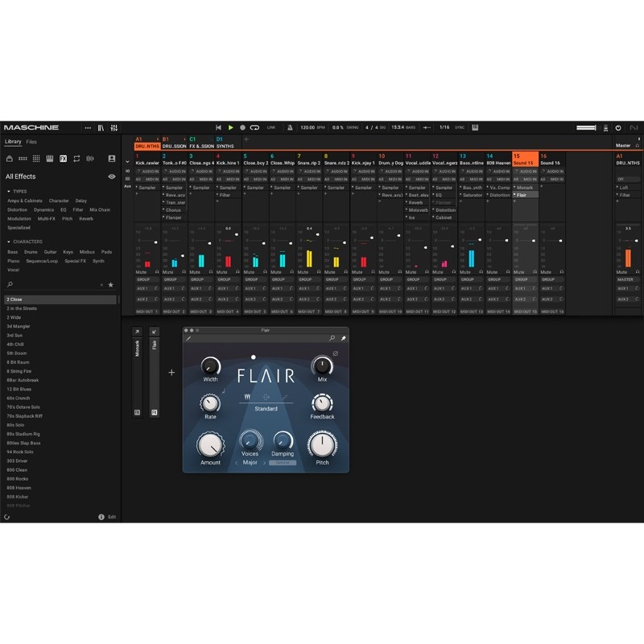This screenshot has height=644, width=644.
Task: Toggle the eye icon beside All Effects
Action: click(x=111, y=176)
